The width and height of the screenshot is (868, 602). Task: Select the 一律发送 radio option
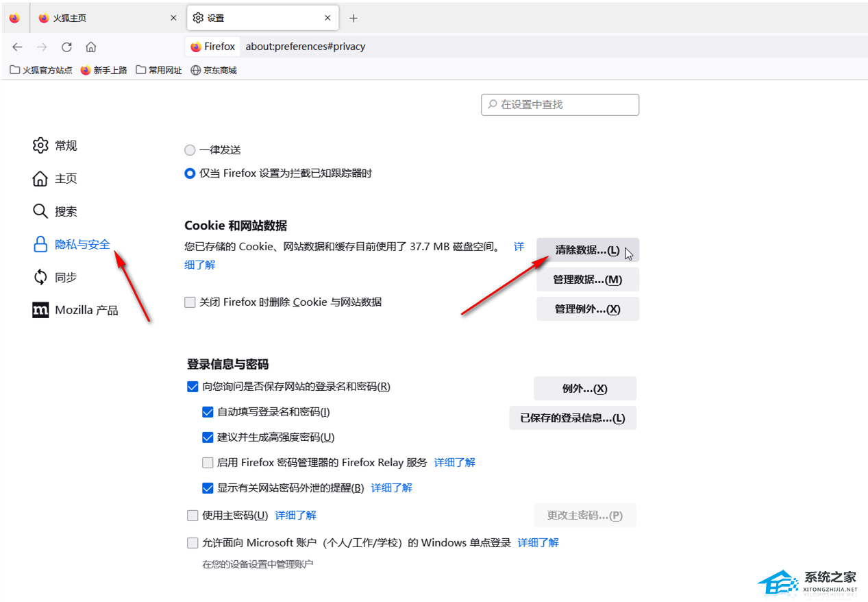pyautogui.click(x=190, y=150)
